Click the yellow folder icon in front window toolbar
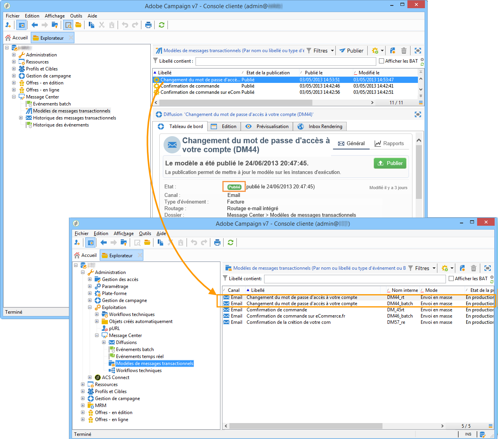Screen dimensions: 504x439 click(147, 242)
